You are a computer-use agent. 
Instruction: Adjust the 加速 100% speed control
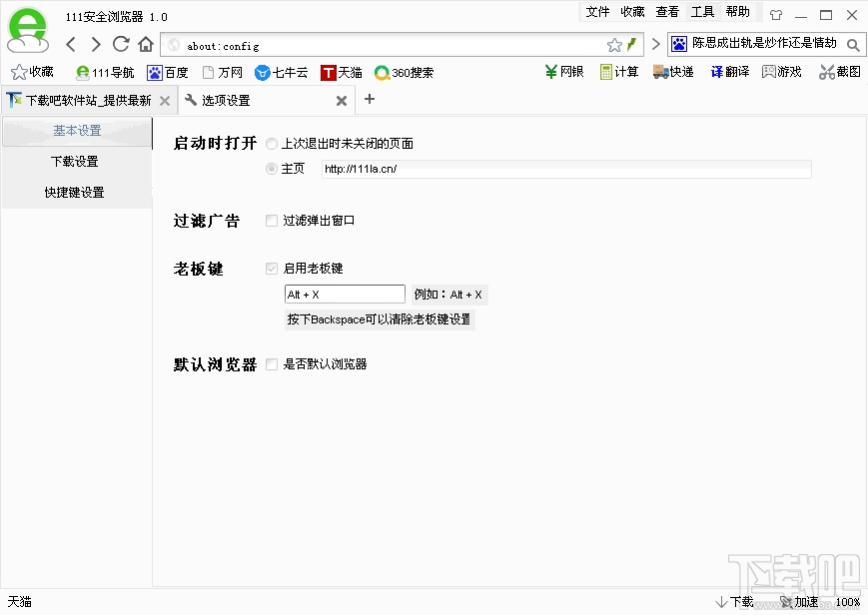[802, 602]
